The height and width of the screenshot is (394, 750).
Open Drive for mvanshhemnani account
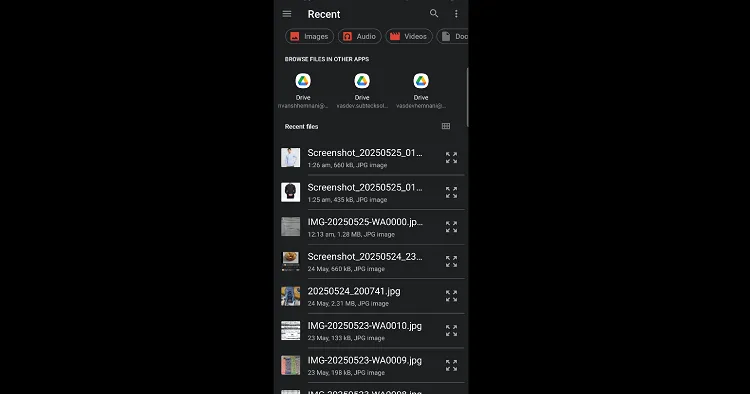point(303,91)
